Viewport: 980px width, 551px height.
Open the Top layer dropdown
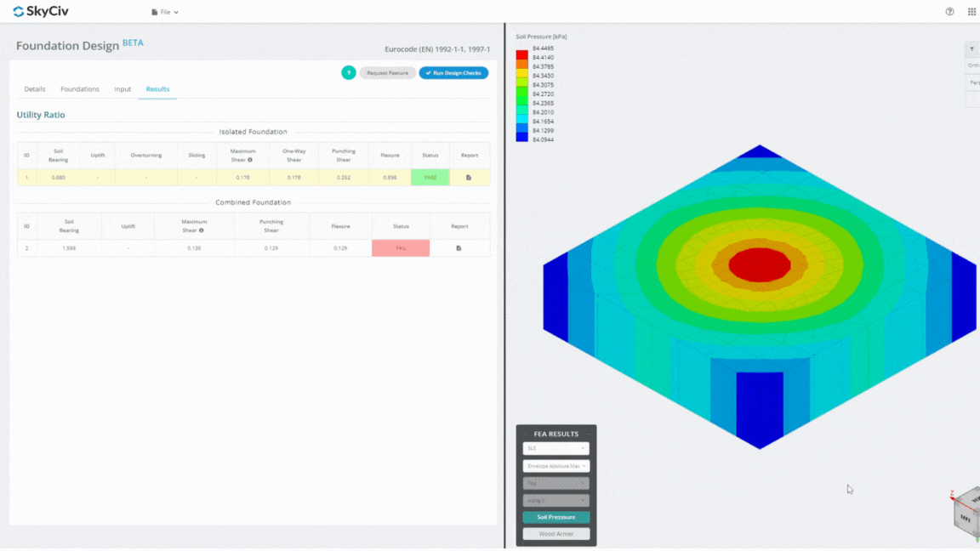tap(556, 484)
